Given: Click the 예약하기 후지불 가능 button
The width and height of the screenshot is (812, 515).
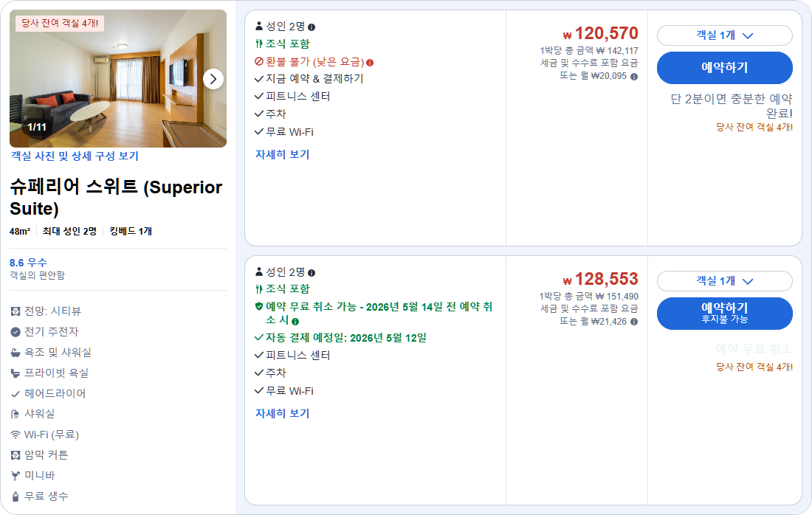Looking at the screenshot, I should pos(726,314).
